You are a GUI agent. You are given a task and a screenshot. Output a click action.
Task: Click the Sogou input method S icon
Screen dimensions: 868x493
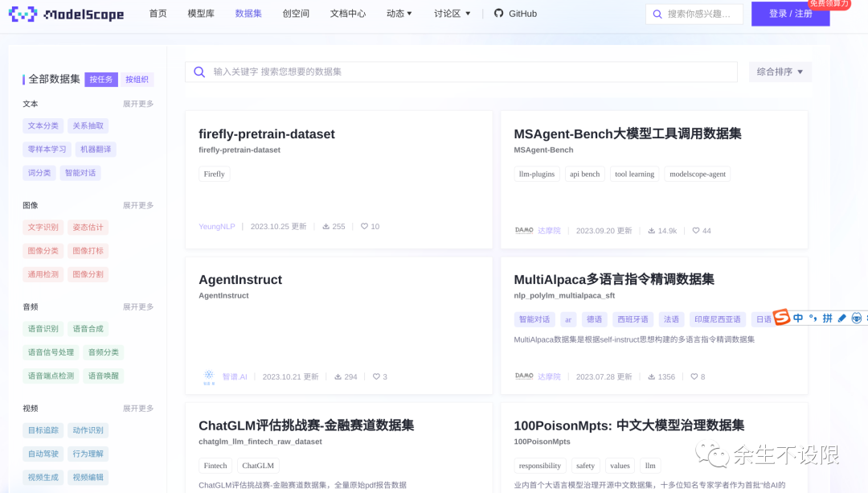(x=781, y=318)
